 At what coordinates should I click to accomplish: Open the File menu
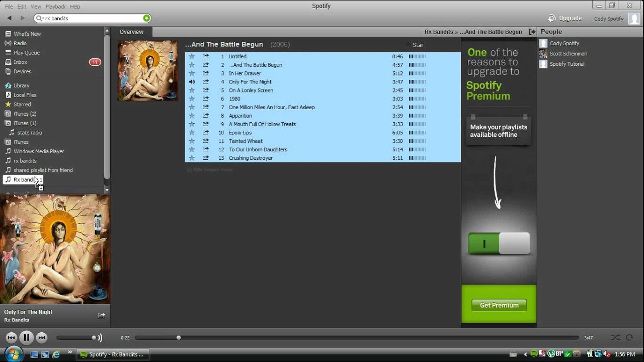tap(9, 7)
